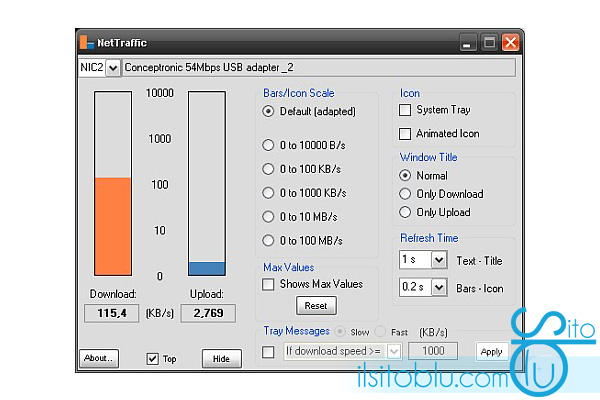Click the NetTraffic app icon in title bar
The image size is (600, 400).
tap(87, 42)
